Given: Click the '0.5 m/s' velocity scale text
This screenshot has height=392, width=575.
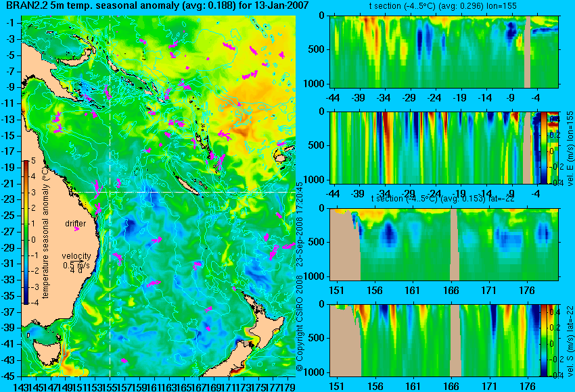Looking at the screenshot, I should [x=76, y=265].
